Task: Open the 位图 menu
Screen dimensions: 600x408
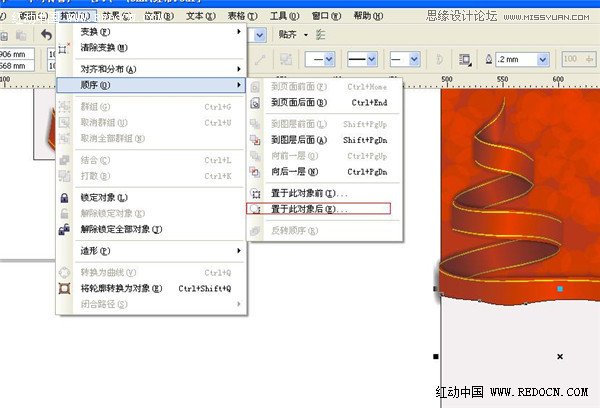Action: pyautogui.click(x=159, y=16)
